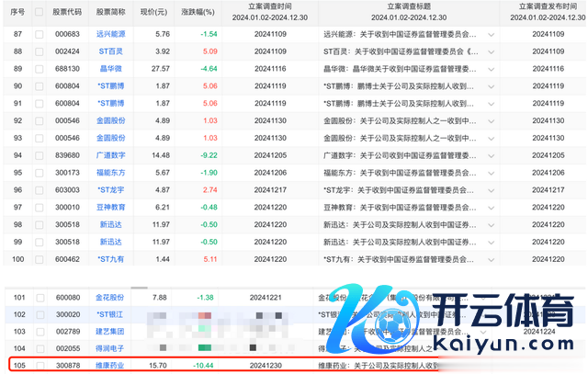
Task: Open the 金花股份 stock link
Action: tap(111, 297)
